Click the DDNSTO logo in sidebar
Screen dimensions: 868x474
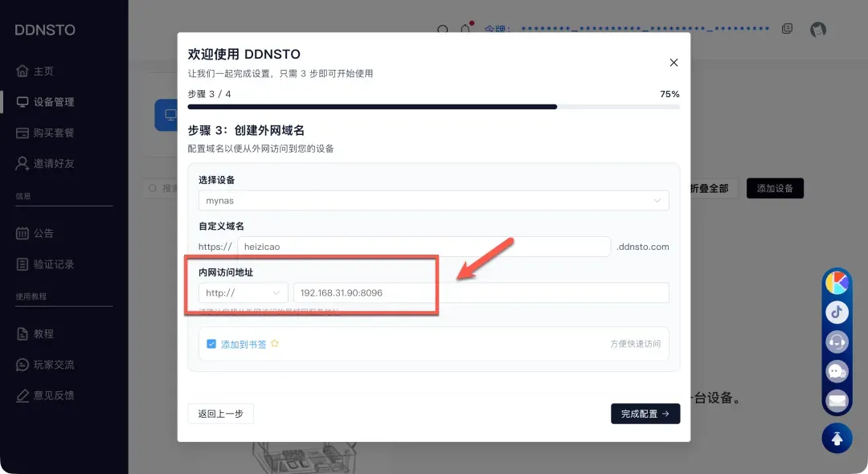45,30
